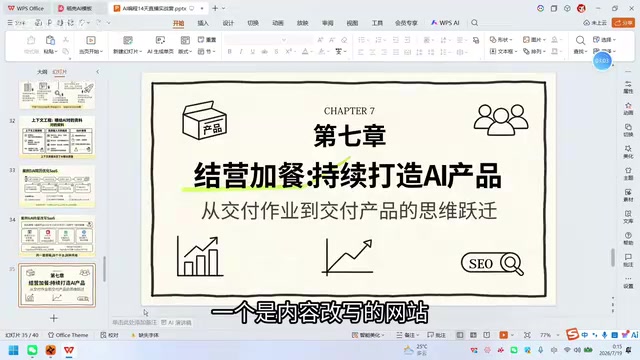Click the 主题 sidebar icon
Image resolution: width=640 pixels, height=360 pixels.
click(x=628, y=173)
